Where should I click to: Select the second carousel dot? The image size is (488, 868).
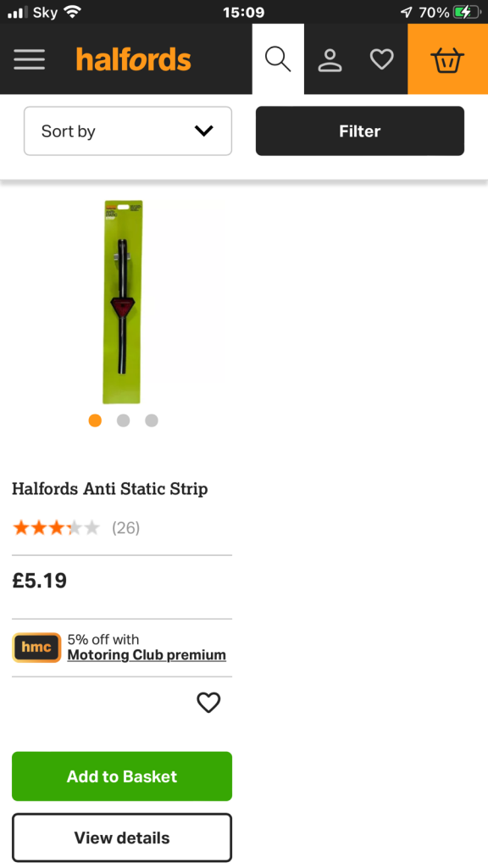(x=123, y=420)
